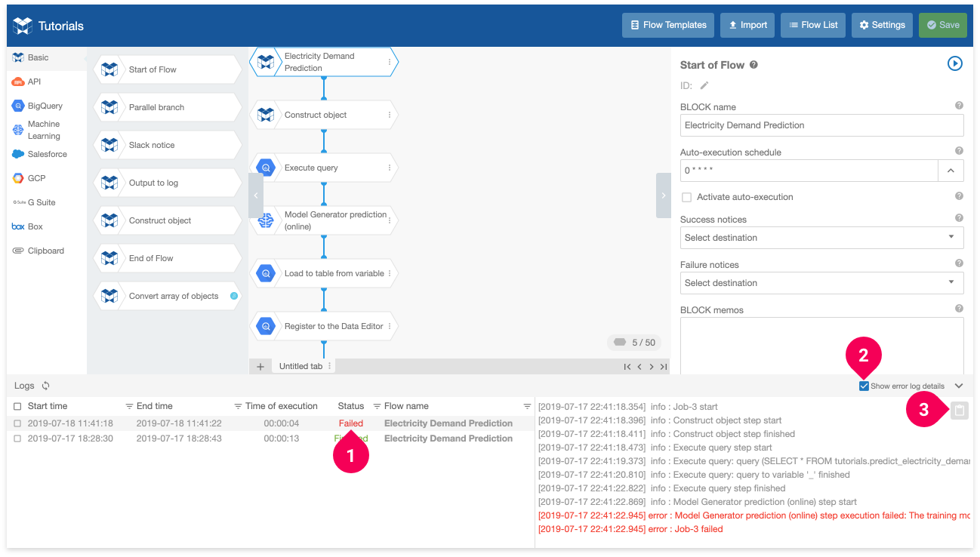Expand auto-execution schedule chevron
Image resolution: width=980 pixels, height=557 pixels.
pyautogui.click(x=951, y=171)
